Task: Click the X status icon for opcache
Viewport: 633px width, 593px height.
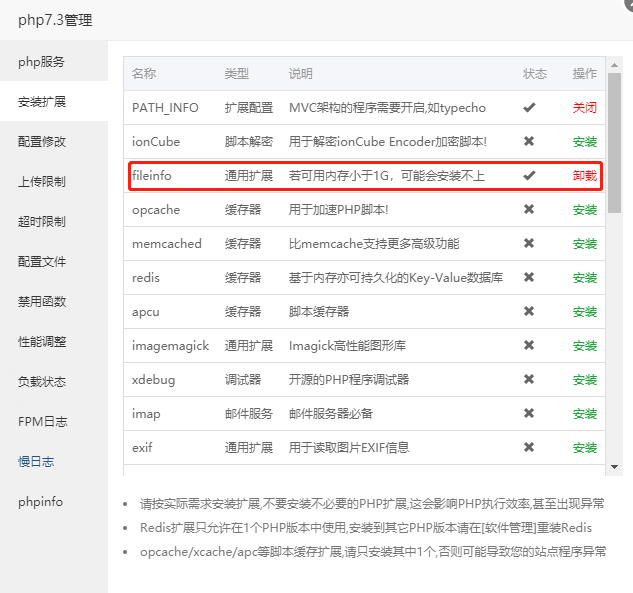Action: (529, 209)
